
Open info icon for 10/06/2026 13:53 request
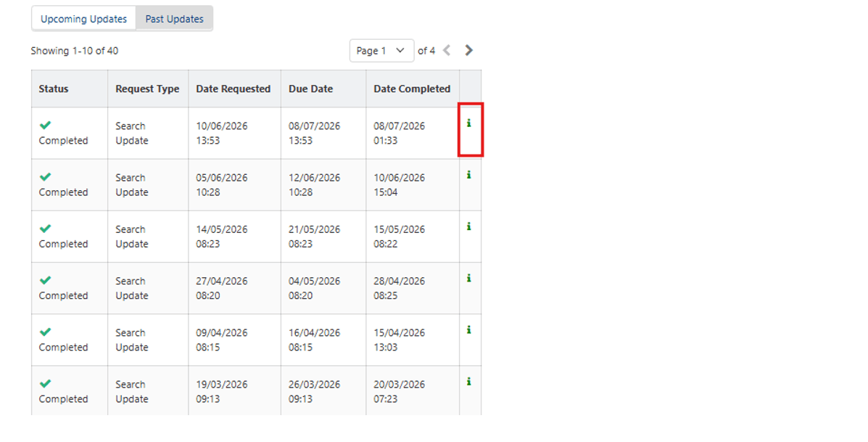pyautogui.click(x=469, y=123)
